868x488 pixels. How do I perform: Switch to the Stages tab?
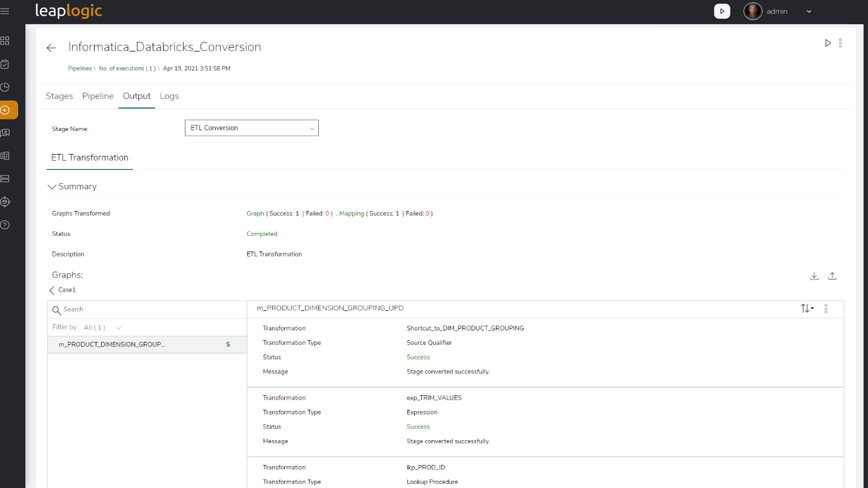click(x=59, y=96)
